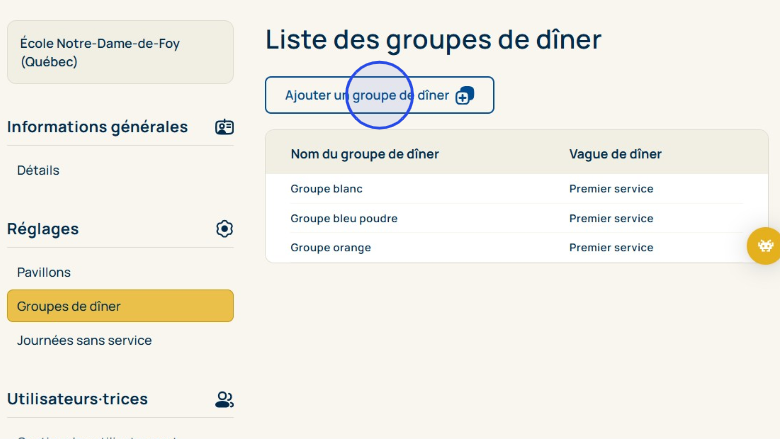Select the École Notre-Dame-de-Foy school card

(120, 52)
